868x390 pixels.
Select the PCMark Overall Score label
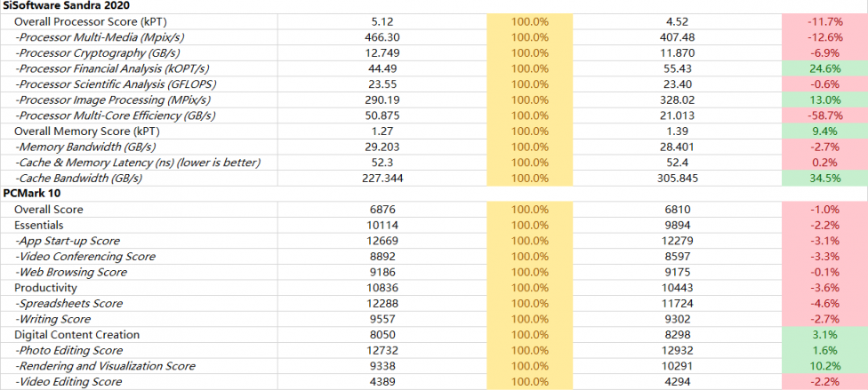(49, 210)
